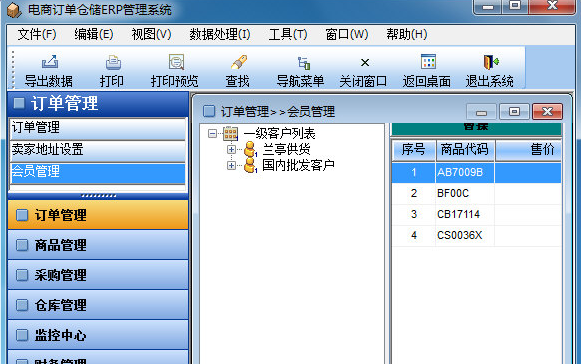The width and height of the screenshot is (581, 364).
Task: Close the 会员管理 inner window
Action: pos(547,111)
